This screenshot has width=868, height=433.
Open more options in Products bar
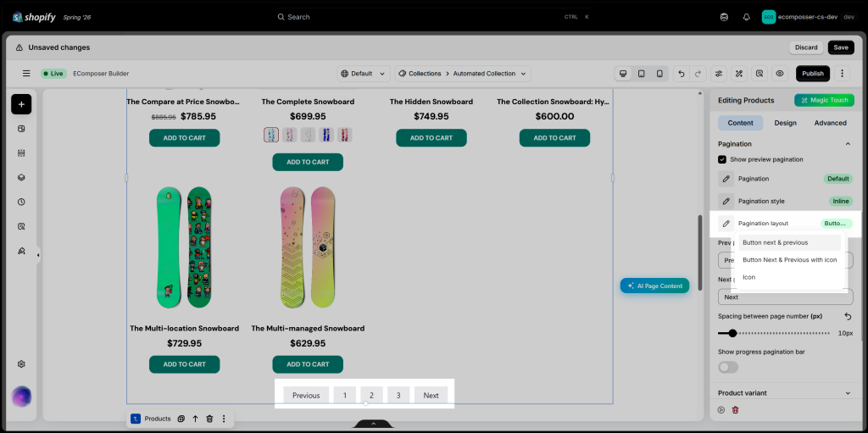[224, 419]
